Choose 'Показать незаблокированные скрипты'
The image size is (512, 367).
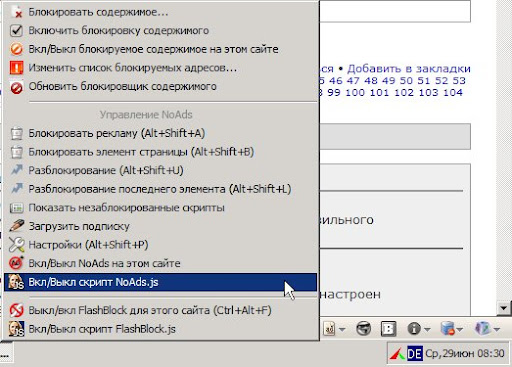click(160, 208)
